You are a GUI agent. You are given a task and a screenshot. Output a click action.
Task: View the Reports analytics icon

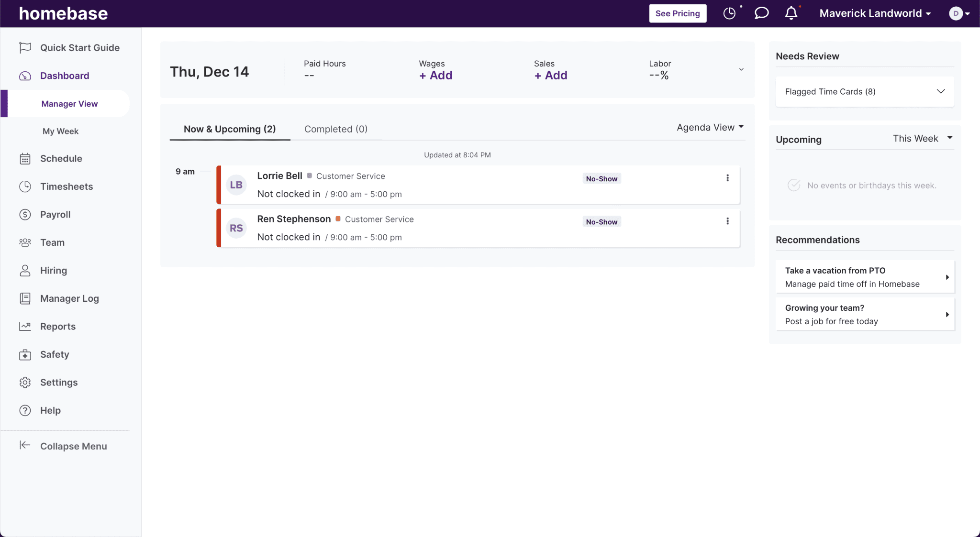tap(25, 326)
